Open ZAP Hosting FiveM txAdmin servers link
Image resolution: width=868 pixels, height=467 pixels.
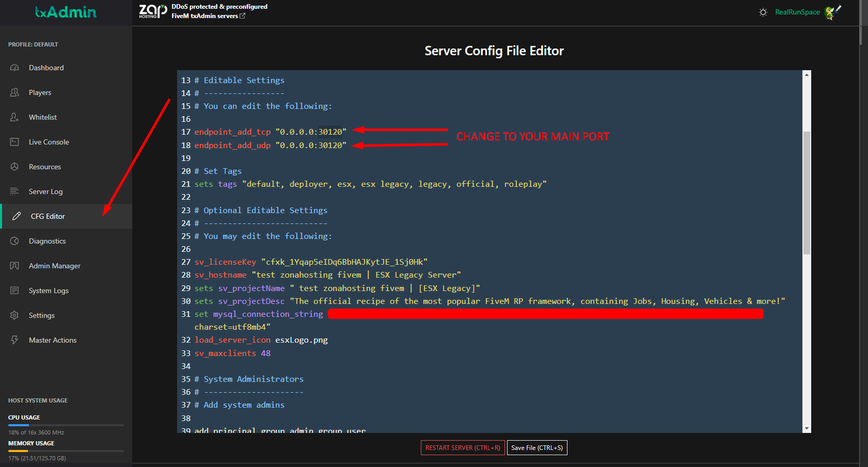point(208,16)
